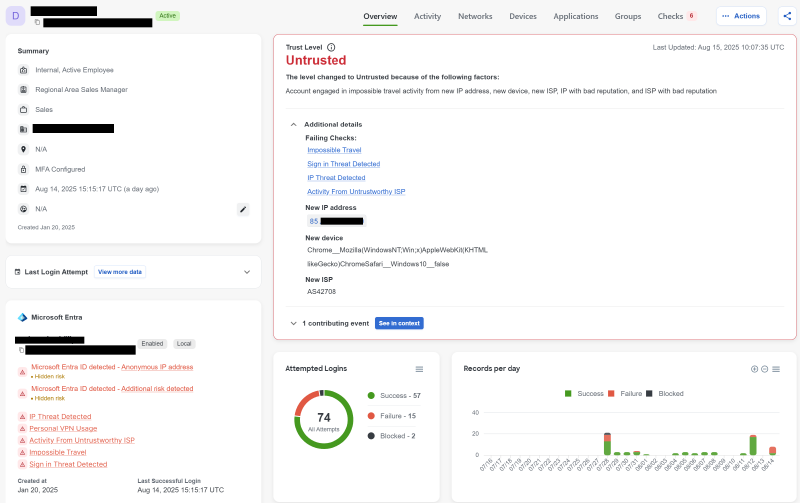Click the pencil edit icon in Summary
Image resolution: width=800 pixels, height=503 pixels.
tap(243, 209)
